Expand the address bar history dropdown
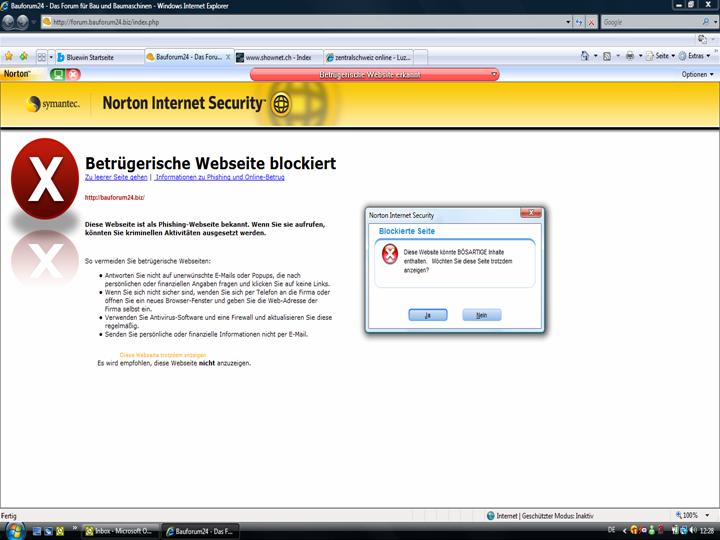The image size is (720, 540). 568,22
